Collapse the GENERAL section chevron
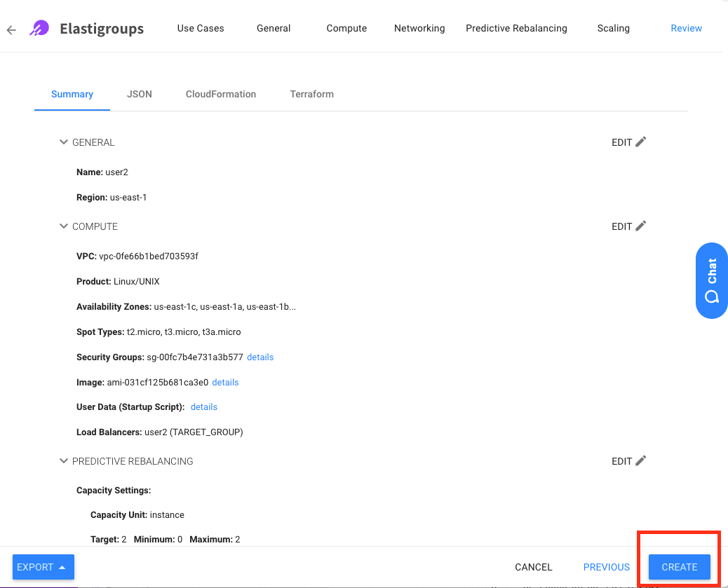This screenshot has height=588, width=728. pyautogui.click(x=64, y=142)
